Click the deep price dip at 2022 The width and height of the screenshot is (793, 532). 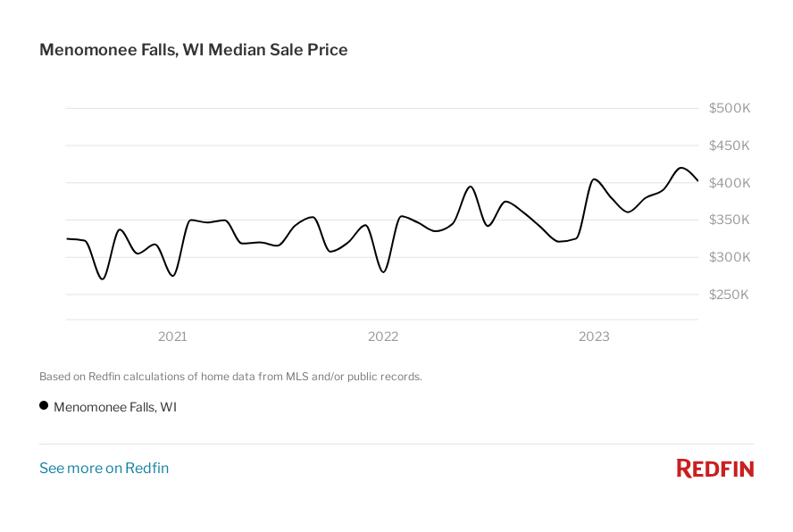tap(383, 271)
